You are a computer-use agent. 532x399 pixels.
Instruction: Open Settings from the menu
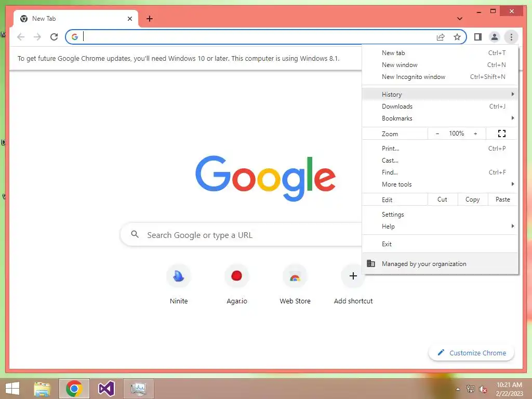pyautogui.click(x=440, y=215)
